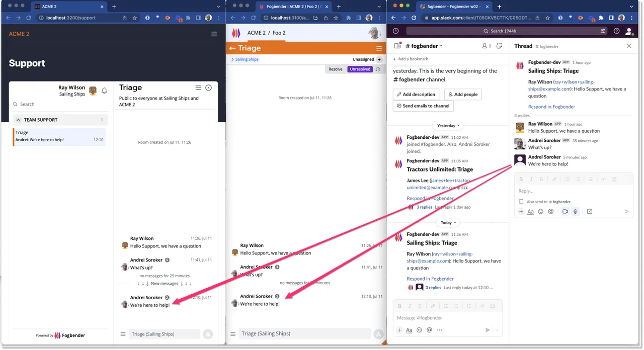Click Add description button
Viewport: 644px width, 350px height.
416,95
